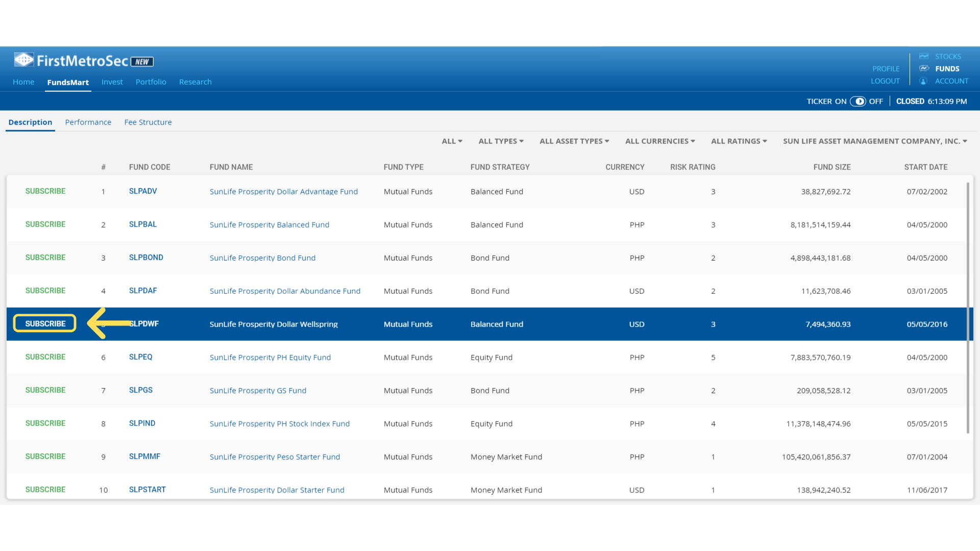Viewport: 980px width, 551px height.
Task: Open SunLife Prosperity Dollar Starter Fund link
Action: tap(277, 490)
